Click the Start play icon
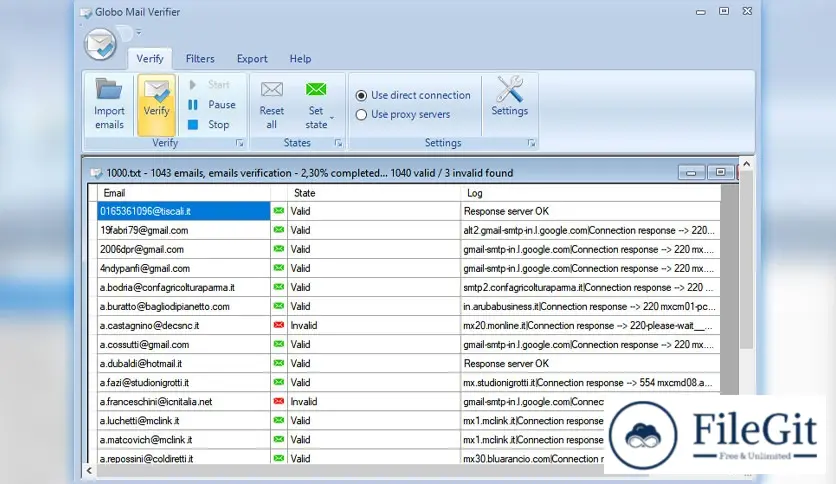Viewport: 836px width, 484px height. click(x=193, y=85)
